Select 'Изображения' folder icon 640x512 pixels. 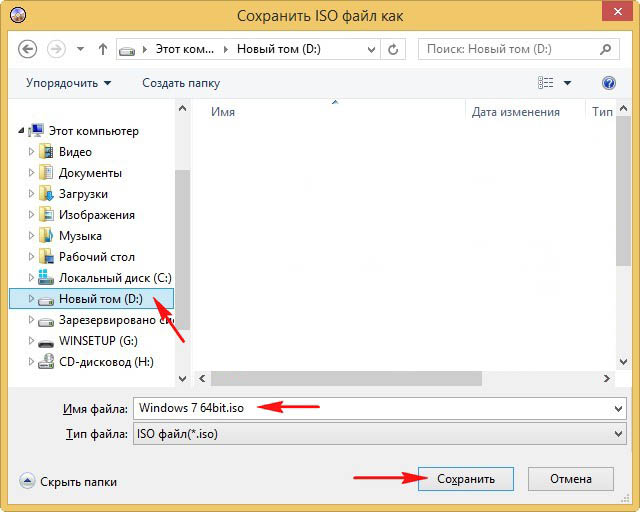pos(46,214)
